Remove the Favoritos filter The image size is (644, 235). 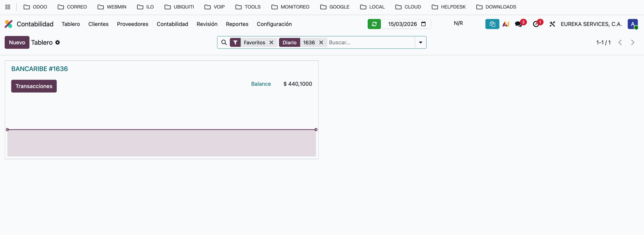[271, 43]
